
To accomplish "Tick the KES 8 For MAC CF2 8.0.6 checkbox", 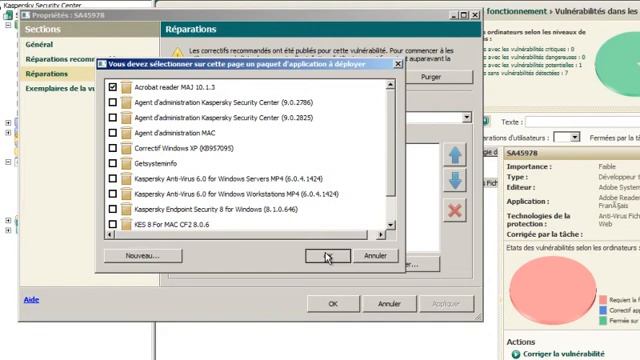I will [x=113, y=224].
